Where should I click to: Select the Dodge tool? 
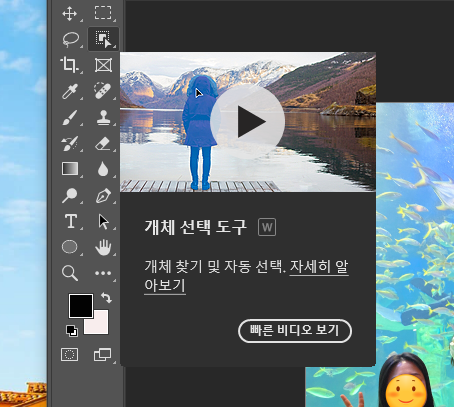pos(69,195)
